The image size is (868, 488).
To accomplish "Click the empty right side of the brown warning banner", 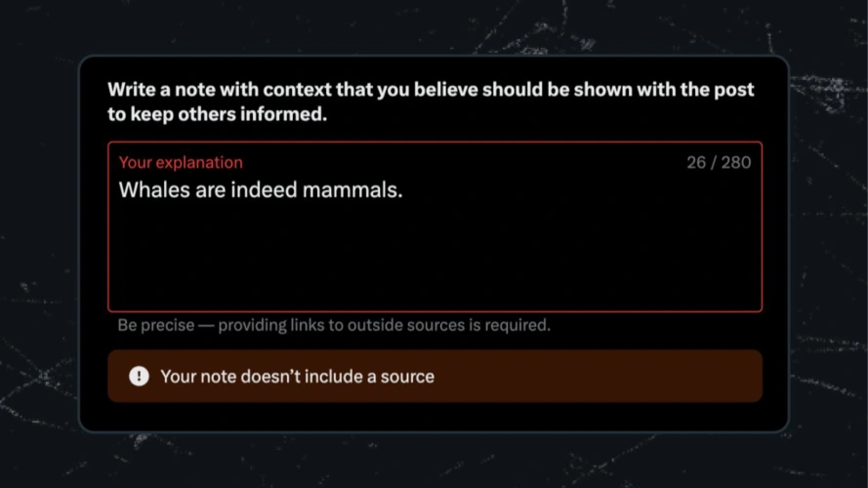I will [x=625, y=376].
